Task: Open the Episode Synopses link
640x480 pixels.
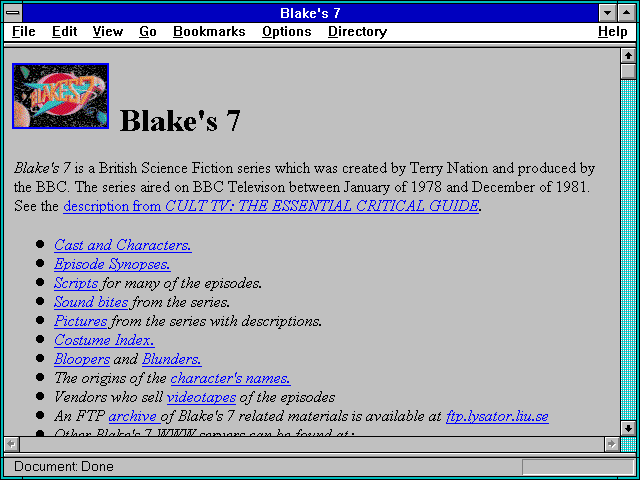Action: (112, 264)
